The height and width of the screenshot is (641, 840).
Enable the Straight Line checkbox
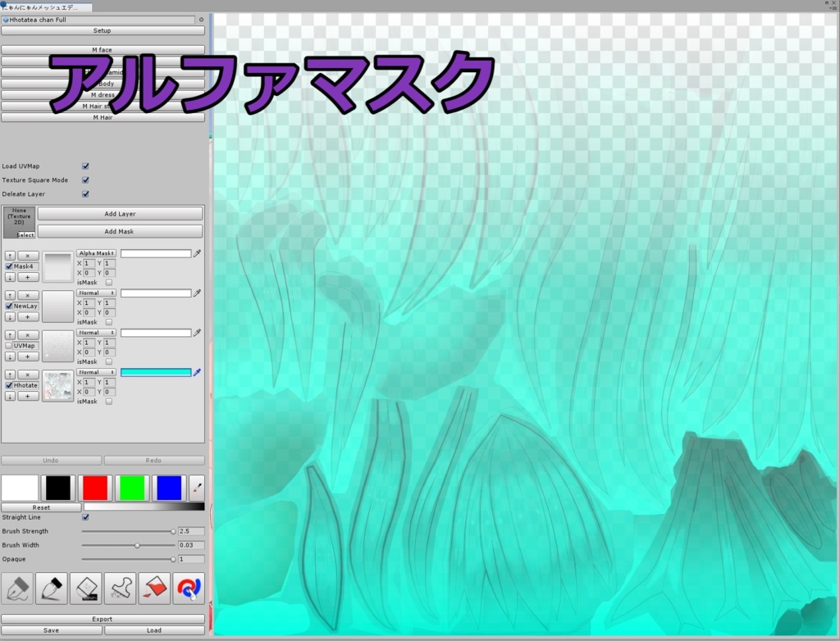[x=84, y=517]
